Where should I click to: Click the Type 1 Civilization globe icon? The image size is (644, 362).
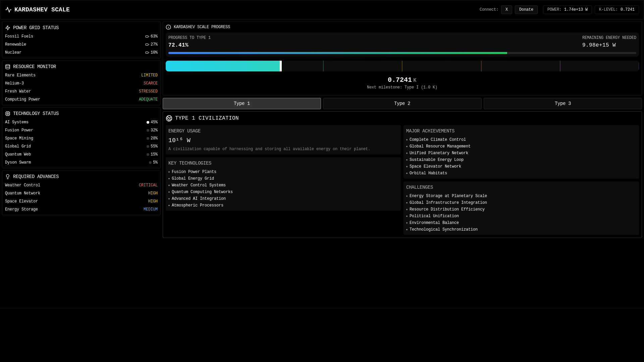169,118
